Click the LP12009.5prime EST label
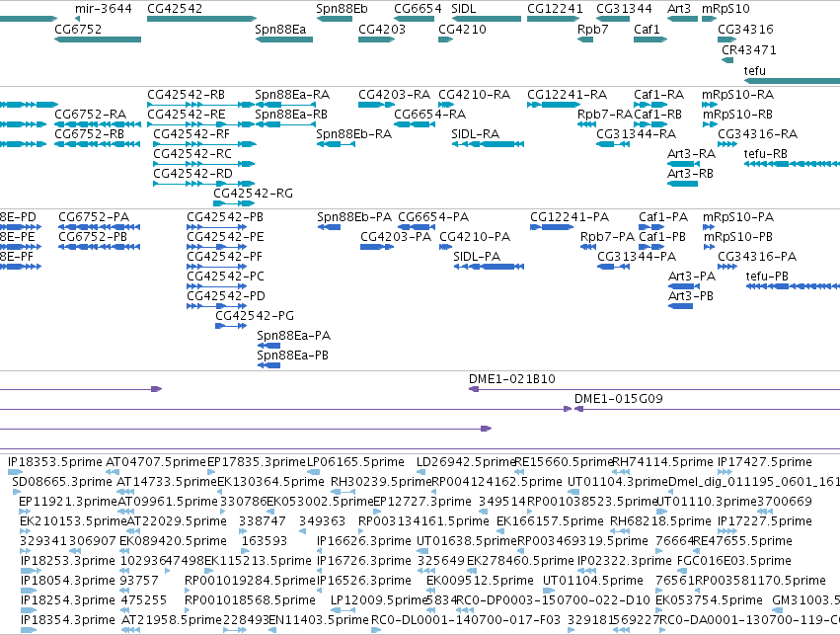Viewport: 840px width, 635px height. (379, 600)
